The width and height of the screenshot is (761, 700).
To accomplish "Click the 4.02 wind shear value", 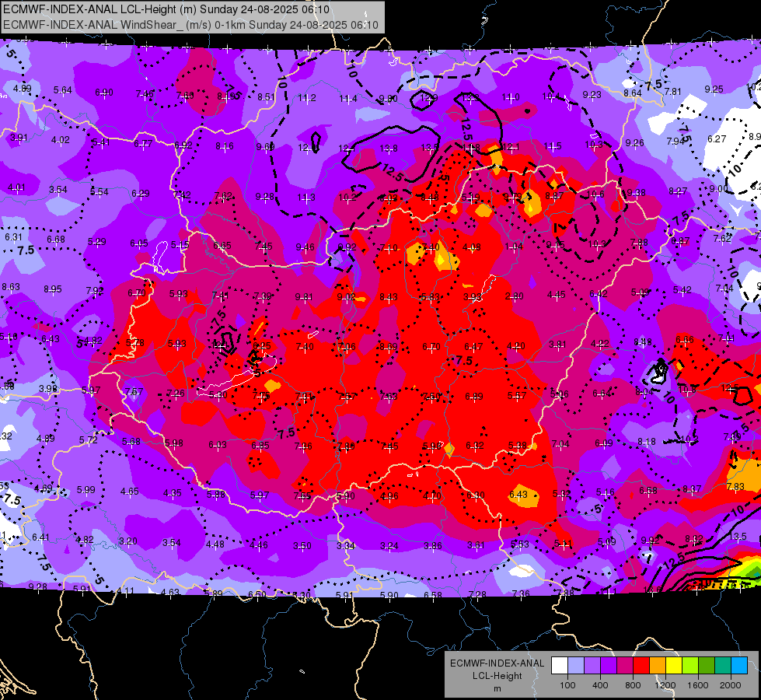I will coord(60,140).
